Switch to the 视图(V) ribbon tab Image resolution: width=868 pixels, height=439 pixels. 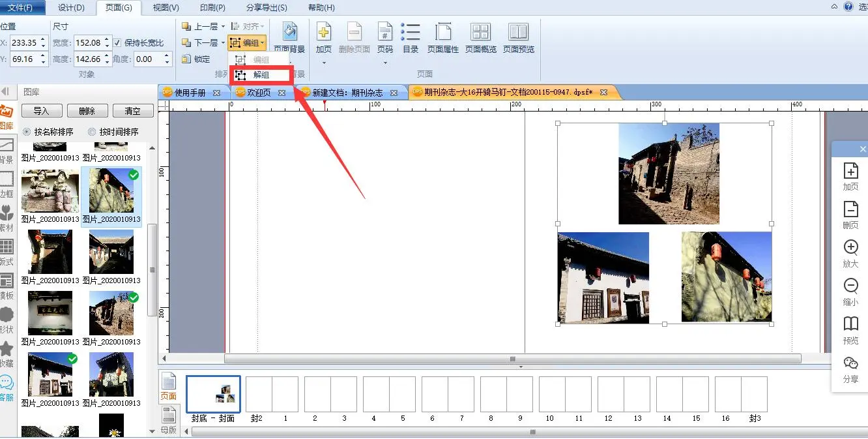coord(166,8)
